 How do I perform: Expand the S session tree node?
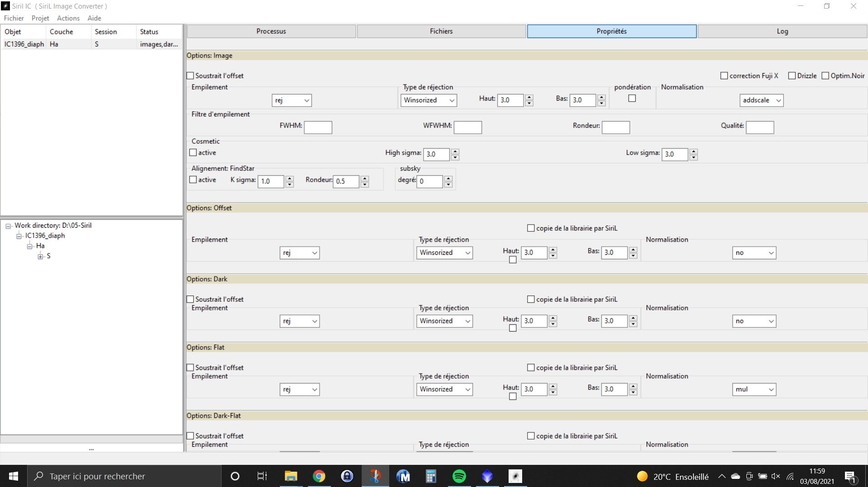[x=41, y=257]
